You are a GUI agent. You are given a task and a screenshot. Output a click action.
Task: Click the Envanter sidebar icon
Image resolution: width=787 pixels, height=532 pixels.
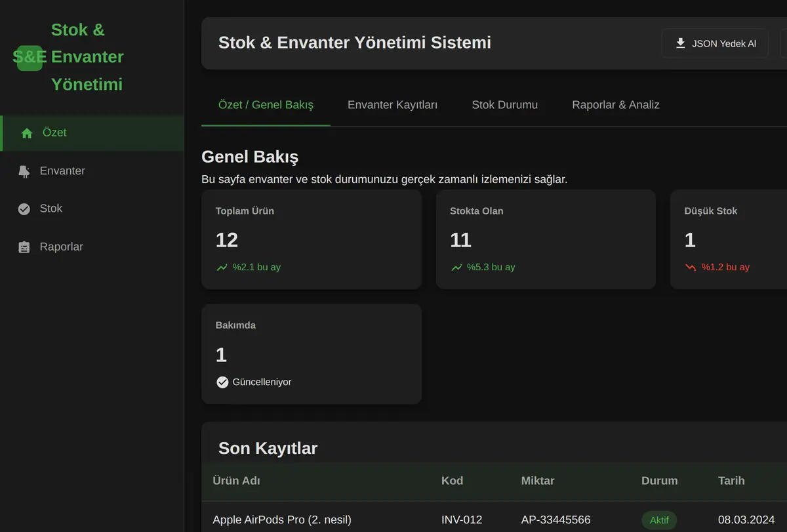pos(24,171)
